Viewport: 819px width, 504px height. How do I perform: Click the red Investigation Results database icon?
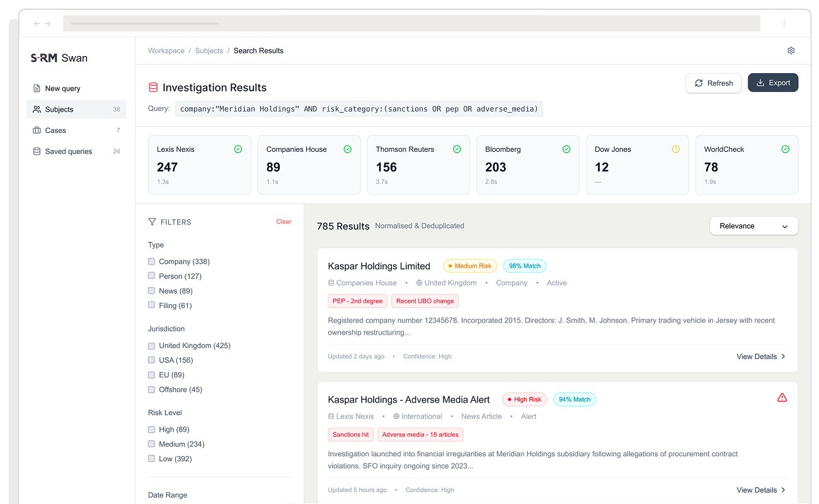(153, 88)
